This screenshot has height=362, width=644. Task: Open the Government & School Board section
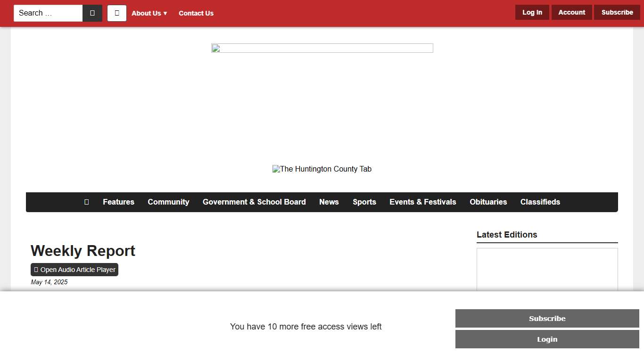point(254,202)
